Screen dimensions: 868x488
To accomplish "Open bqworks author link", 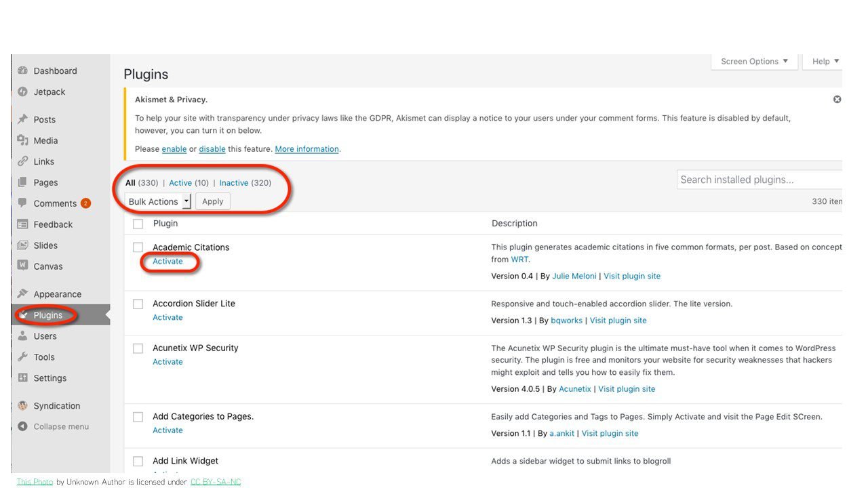I will pyautogui.click(x=566, y=321).
